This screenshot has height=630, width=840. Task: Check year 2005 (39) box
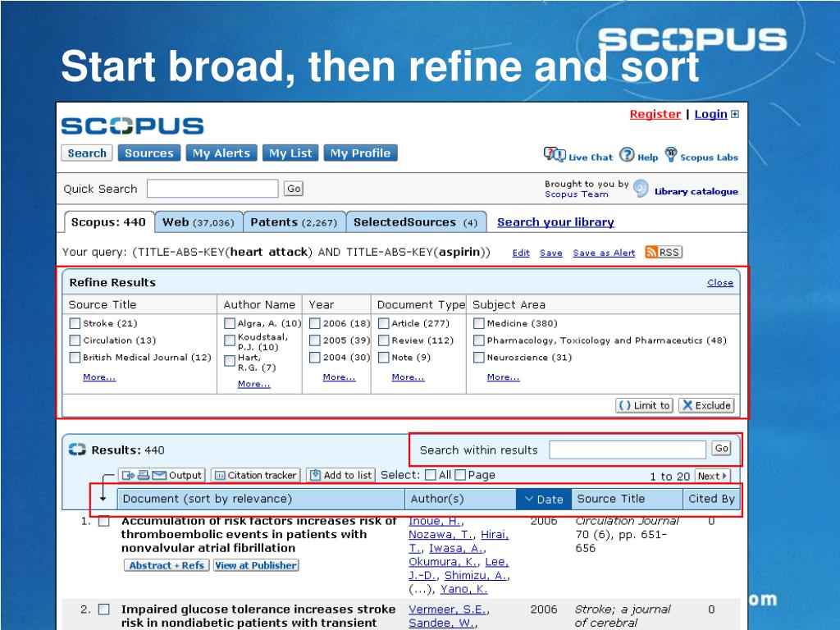coord(315,340)
